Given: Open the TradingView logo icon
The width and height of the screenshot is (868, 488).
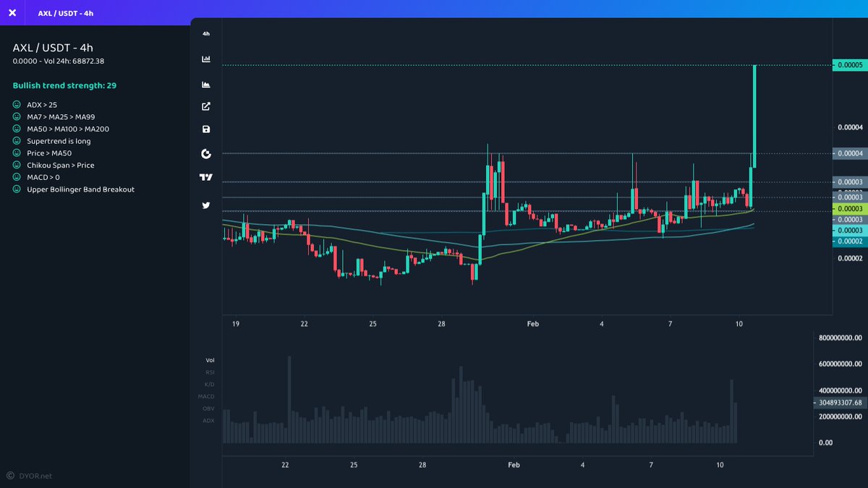Looking at the screenshot, I should click(206, 177).
